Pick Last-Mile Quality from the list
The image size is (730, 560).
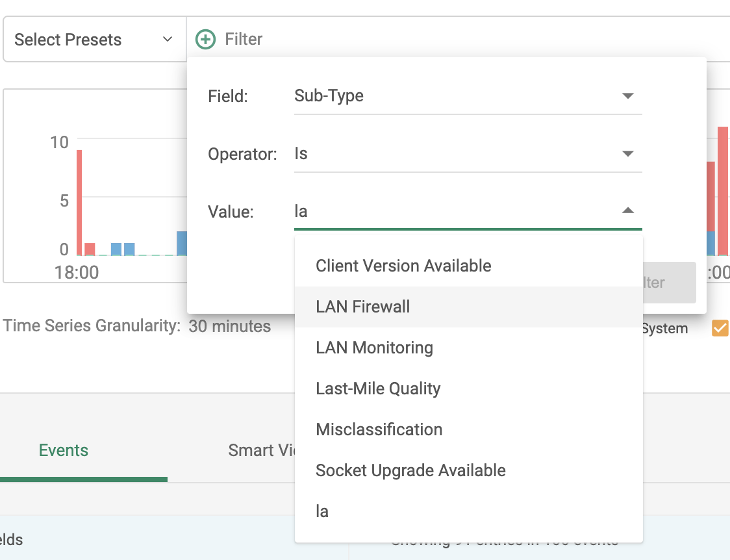378,388
